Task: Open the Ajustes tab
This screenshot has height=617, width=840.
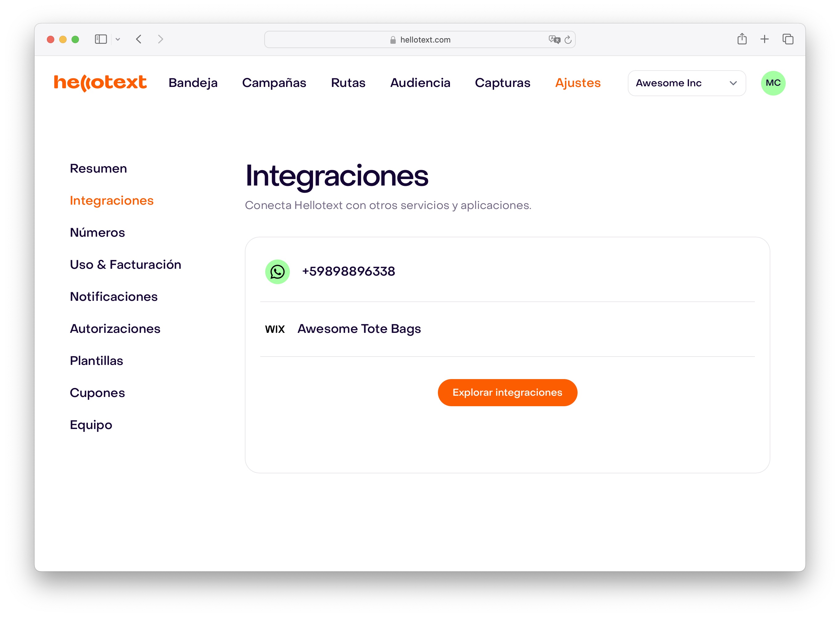Action: 578,83
